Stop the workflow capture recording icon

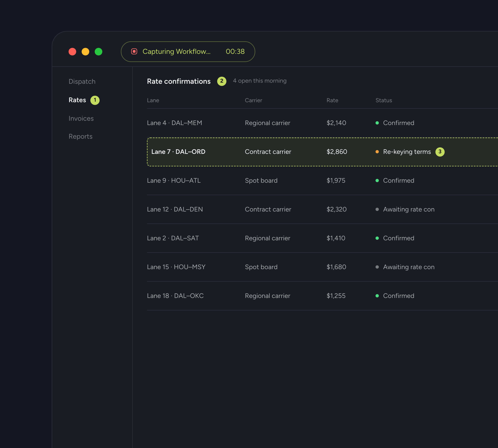point(134,51)
